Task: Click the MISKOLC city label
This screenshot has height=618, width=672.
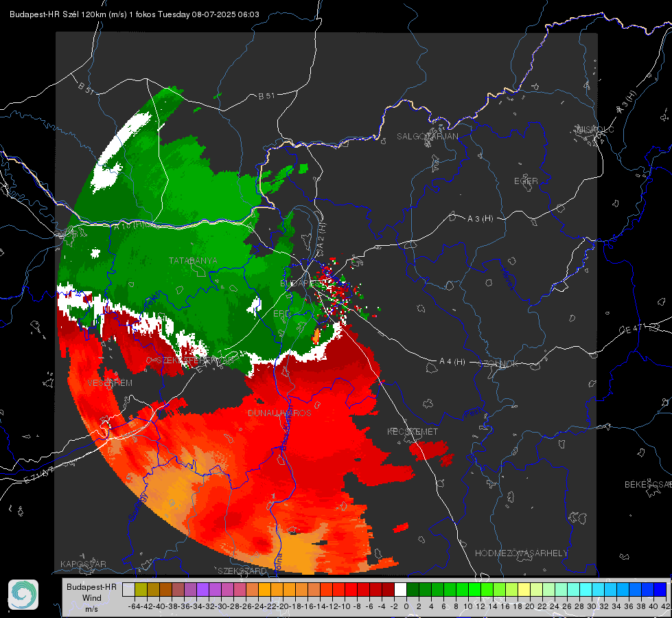Action: tap(595, 129)
